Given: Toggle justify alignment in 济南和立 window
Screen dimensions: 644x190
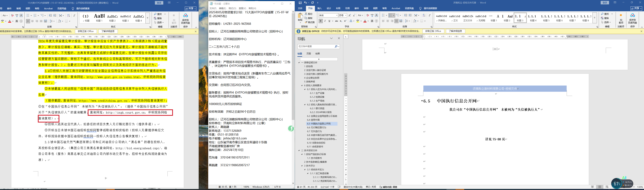Looking at the screenshot, I should (396, 21).
